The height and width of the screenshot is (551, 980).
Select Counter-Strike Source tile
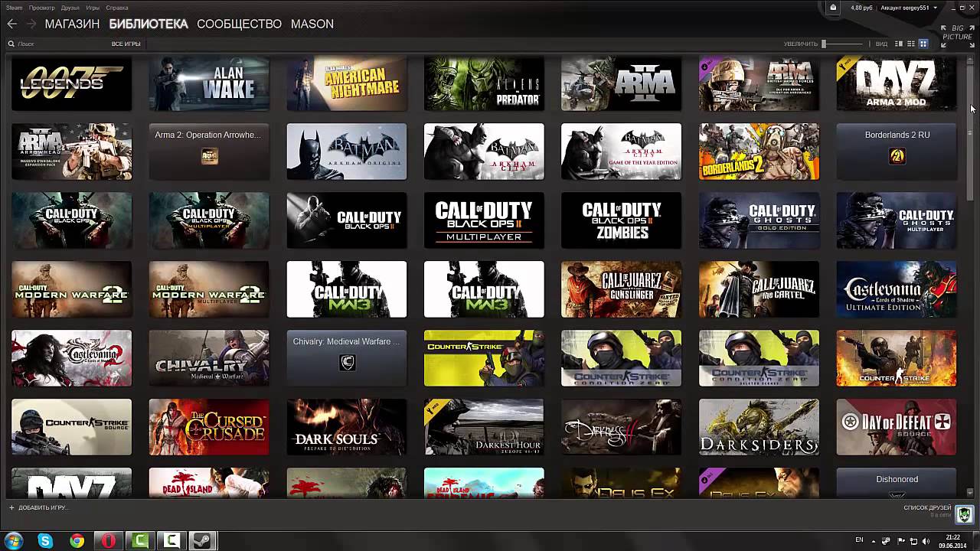tap(71, 427)
